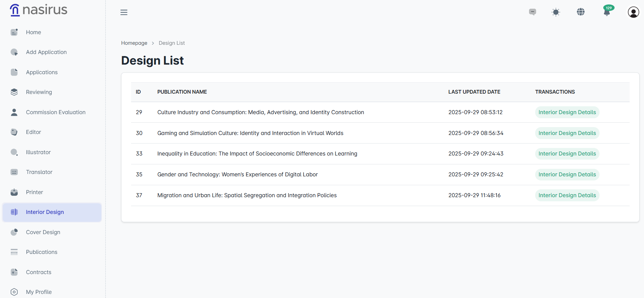Open notifications bell with 129 badge
Screen dimensions: 644x298
pos(607,12)
